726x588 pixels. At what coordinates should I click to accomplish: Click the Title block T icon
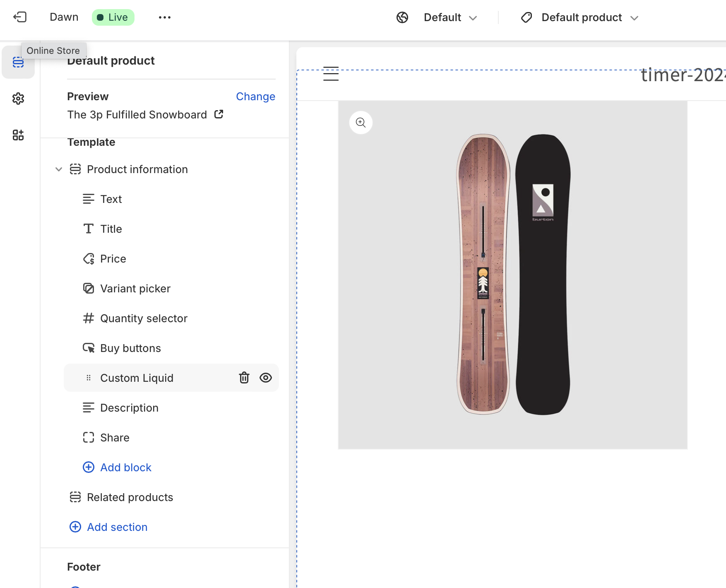89,229
